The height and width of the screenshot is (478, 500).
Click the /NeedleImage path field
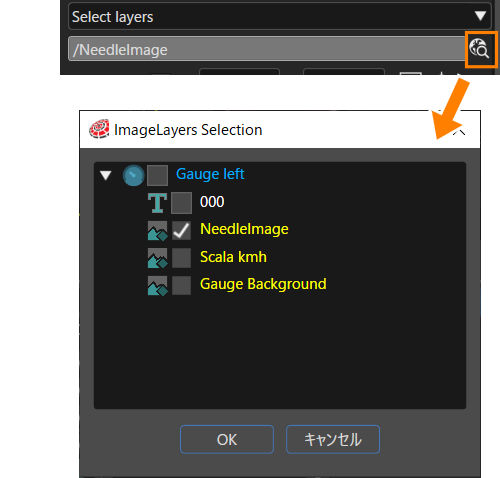coord(267,49)
